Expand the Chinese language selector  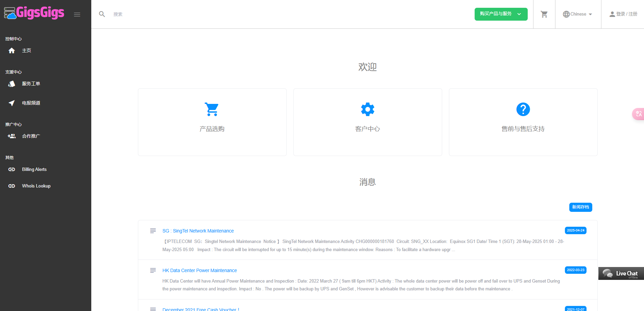[x=578, y=14]
